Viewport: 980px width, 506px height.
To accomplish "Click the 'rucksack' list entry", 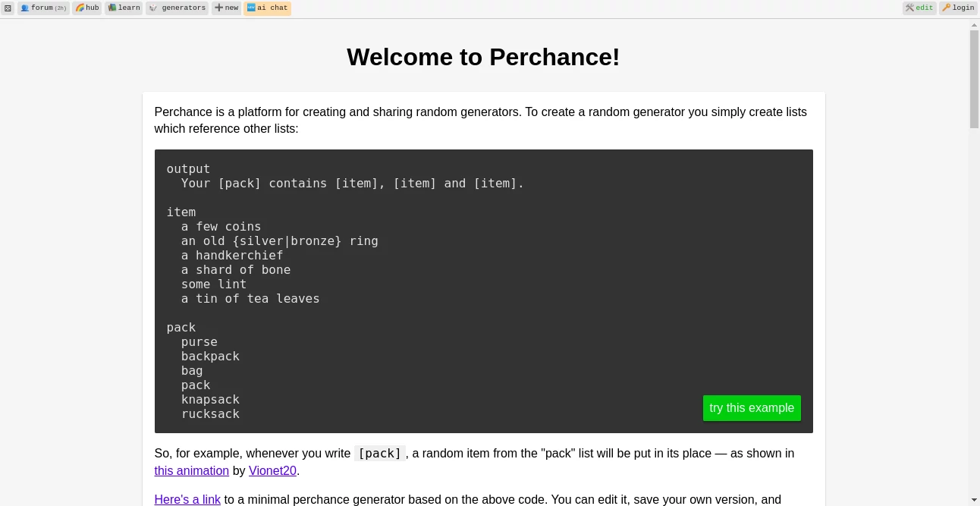I will pos(210,413).
